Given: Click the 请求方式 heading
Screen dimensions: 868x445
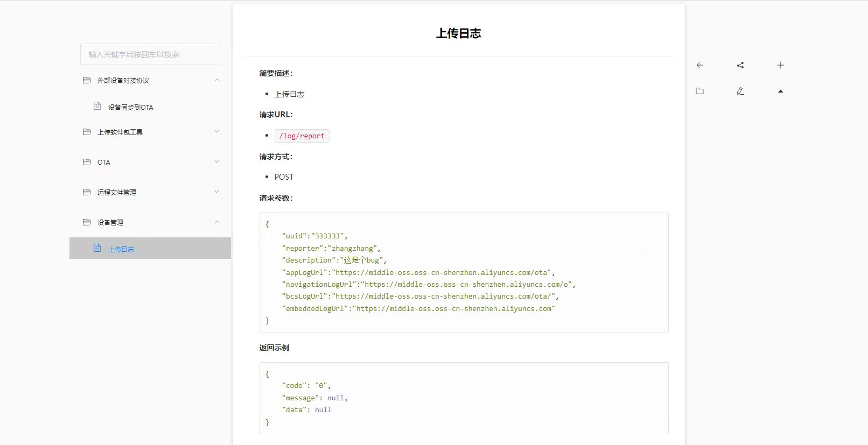Looking at the screenshot, I should [276, 157].
